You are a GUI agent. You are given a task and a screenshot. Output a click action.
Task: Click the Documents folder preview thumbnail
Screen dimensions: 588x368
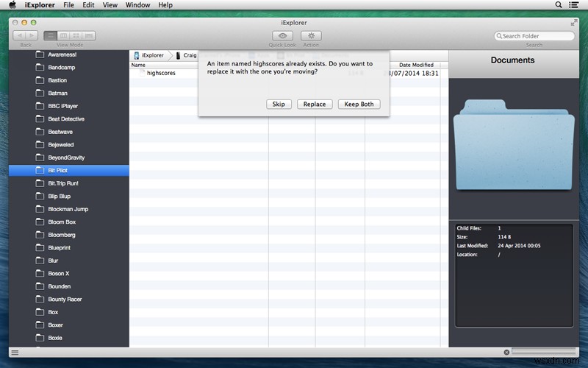514,144
